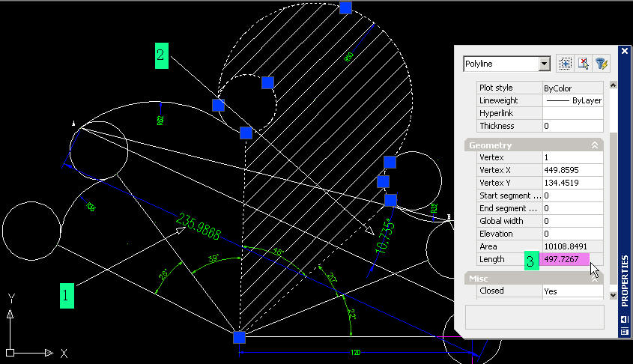
Task: Click the grip atop the large dashed arc
Action: pyautogui.click(x=345, y=7)
